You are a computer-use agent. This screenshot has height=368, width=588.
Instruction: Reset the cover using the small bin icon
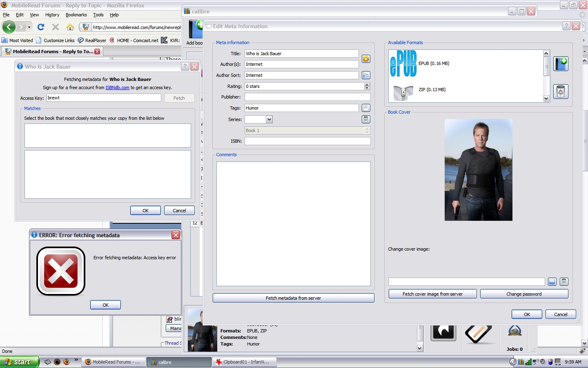(564, 282)
